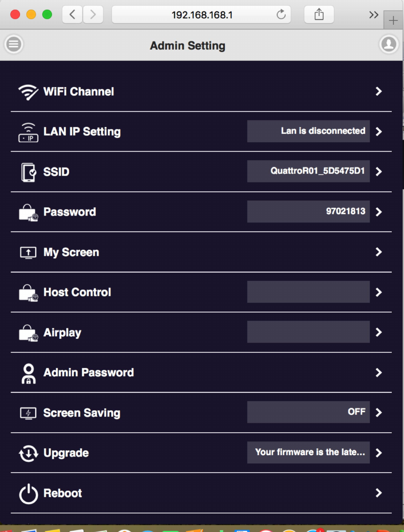Open the hamburger menu at top left
404x532 pixels.
pyautogui.click(x=14, y=44)
